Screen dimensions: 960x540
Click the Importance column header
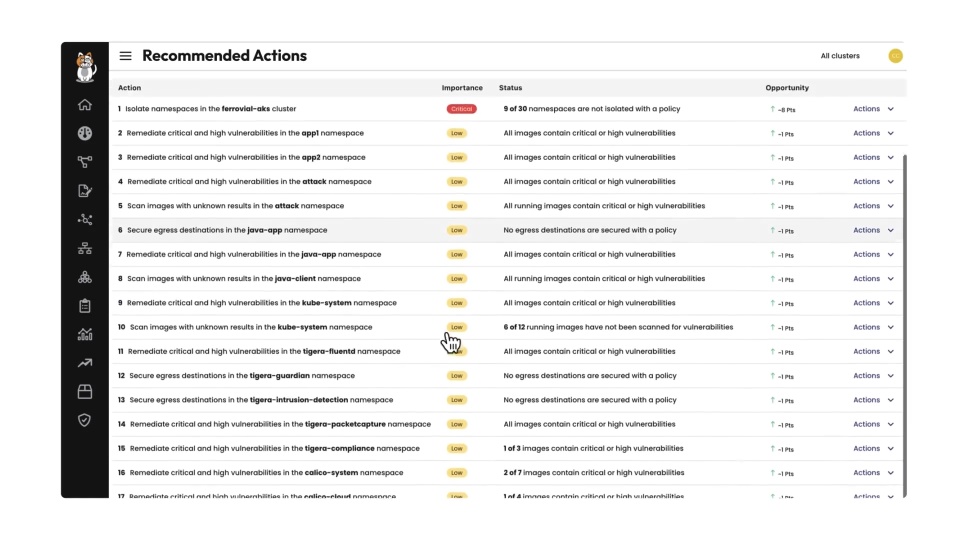coord(462,88)
